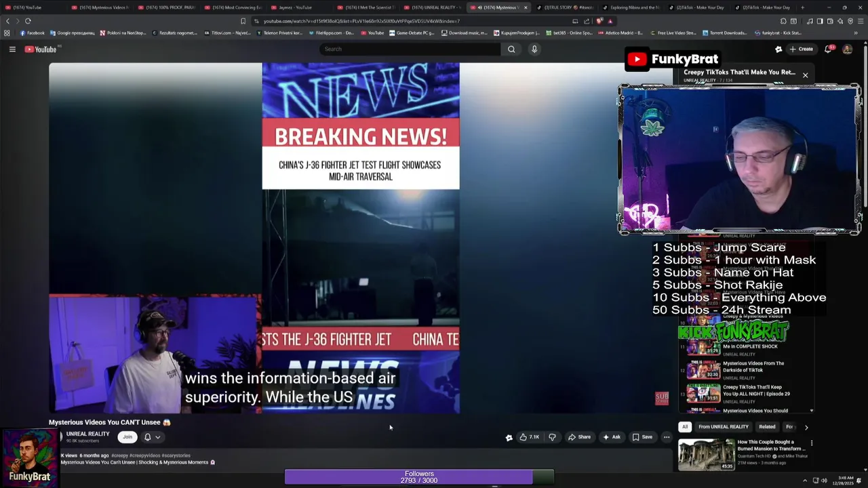Save the video to a playlist
This screenshot has width=868, height=488.
[x=642, y=437]
